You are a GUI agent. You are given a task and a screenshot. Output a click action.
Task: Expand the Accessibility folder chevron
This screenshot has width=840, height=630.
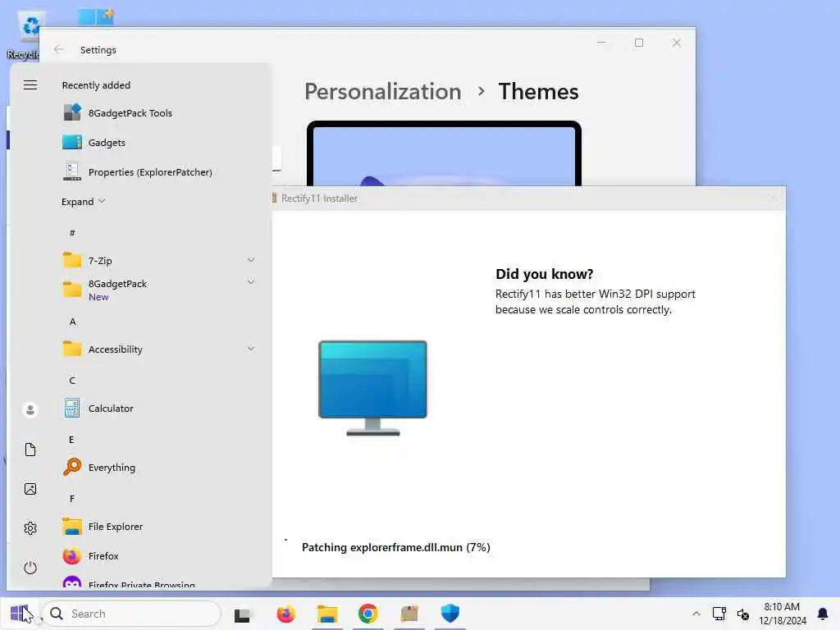[x=251, y=349]
